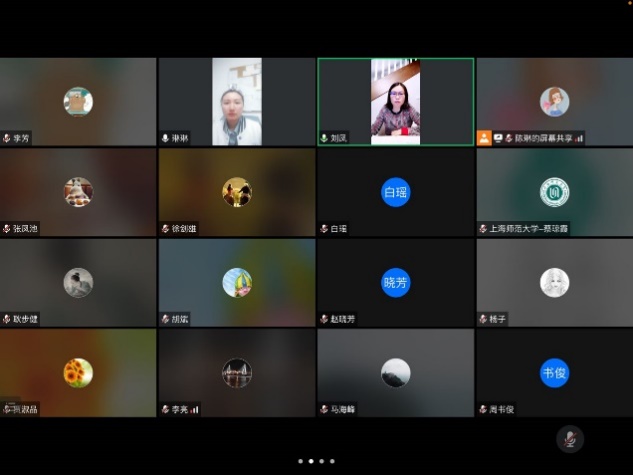
Task: Click the sunflower profile avatar
Action: pos(78,373)
